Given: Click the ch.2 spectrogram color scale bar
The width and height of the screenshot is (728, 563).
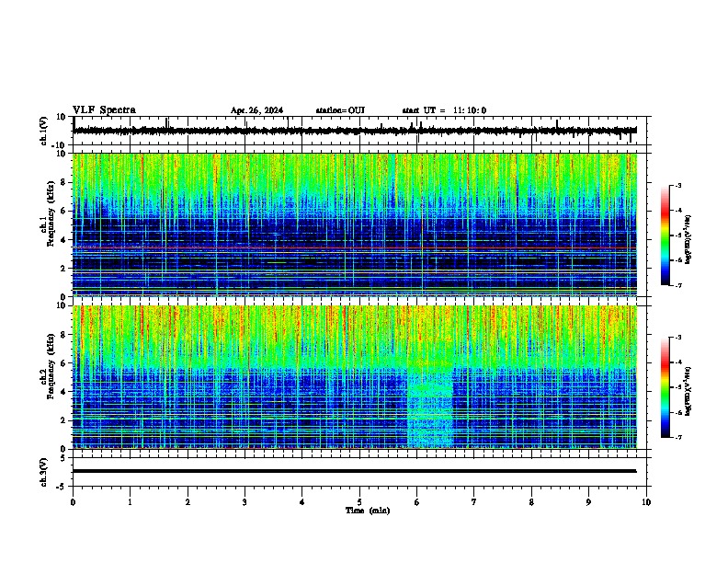Looking at the screenshot, I should pyautogui.click(x=665, y=387).
